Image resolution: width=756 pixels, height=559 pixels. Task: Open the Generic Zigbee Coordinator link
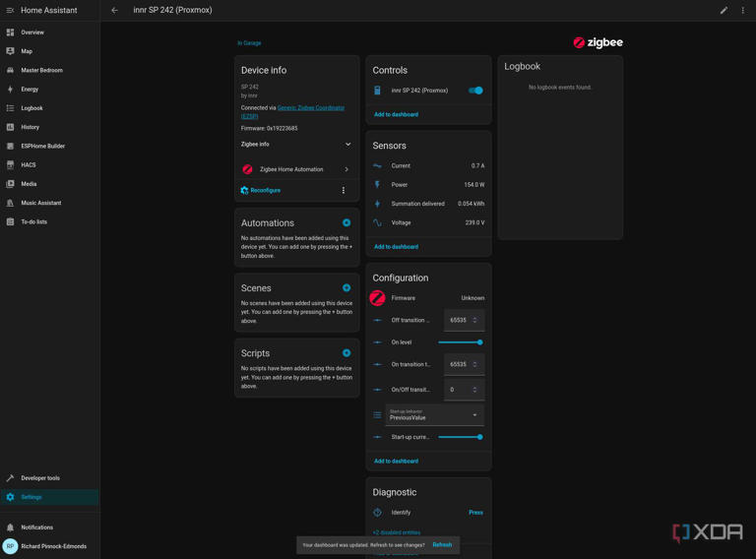coord(310,108)
